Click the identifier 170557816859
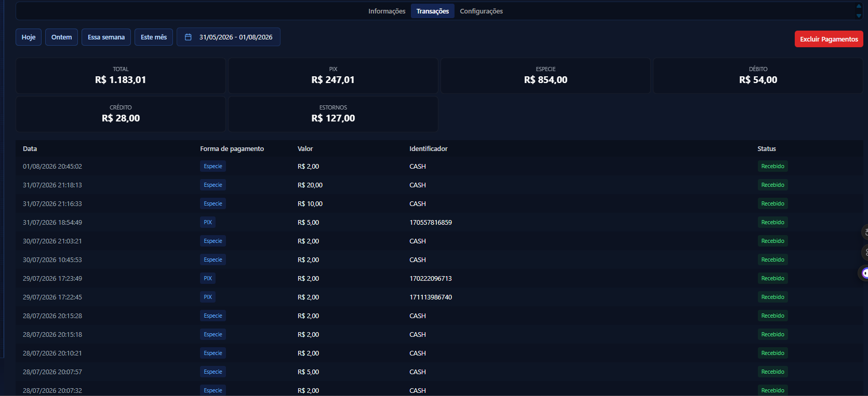Image resolution: width=868 pixels, height=396 pixels. click(x=431, y=222)
